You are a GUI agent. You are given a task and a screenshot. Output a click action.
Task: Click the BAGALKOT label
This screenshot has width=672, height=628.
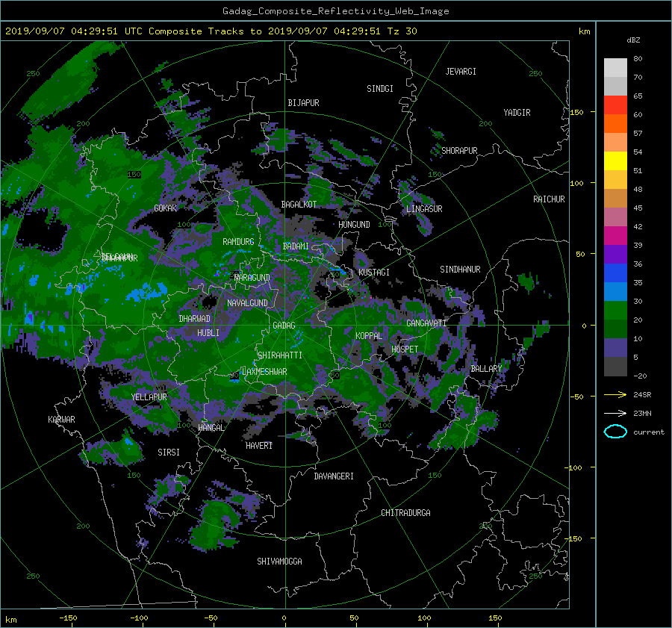[x=299, y=205]
